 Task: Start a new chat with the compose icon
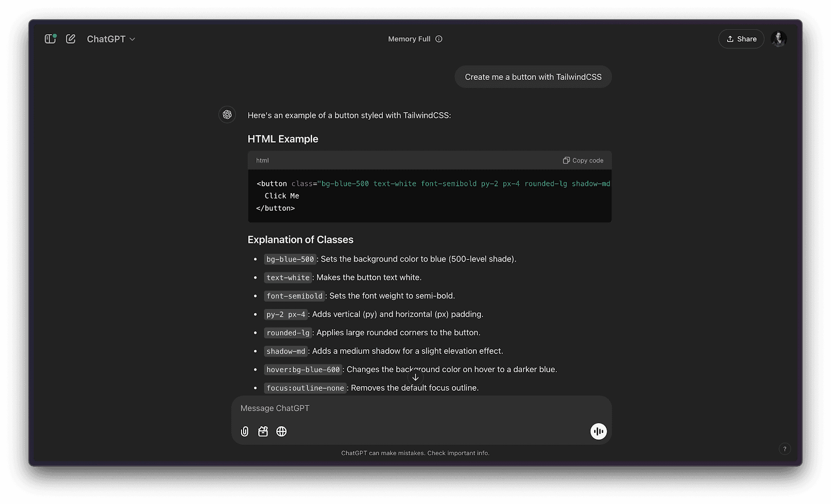71,39
